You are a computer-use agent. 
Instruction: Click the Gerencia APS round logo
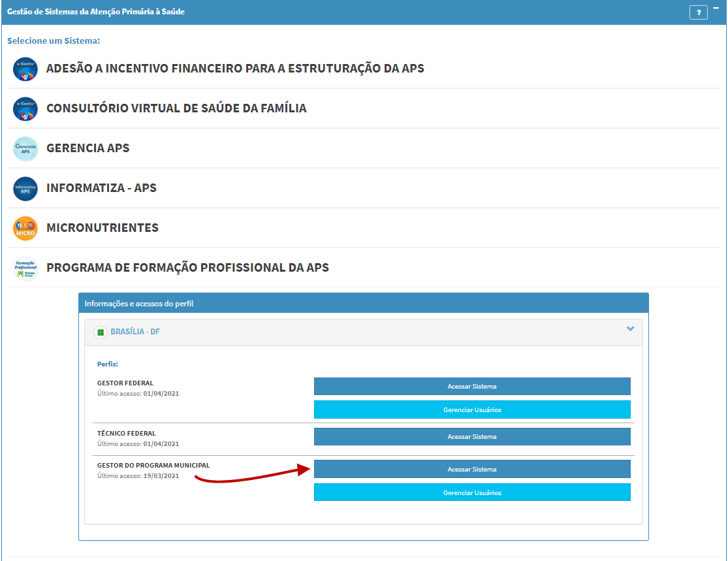click(25, 148)
